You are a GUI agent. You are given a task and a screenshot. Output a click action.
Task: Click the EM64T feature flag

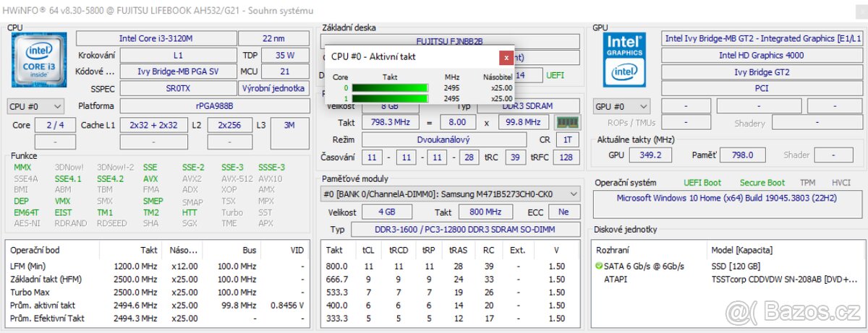(25, 212)
